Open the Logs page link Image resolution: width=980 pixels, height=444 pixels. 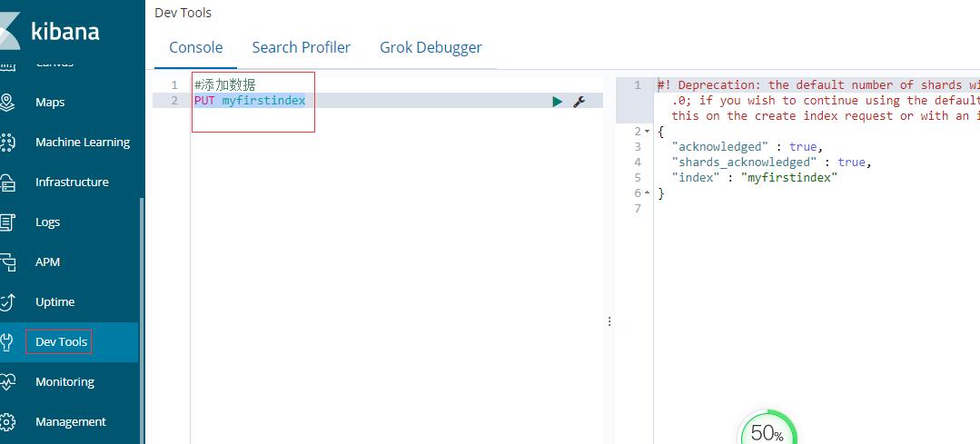(x=47, y=222)
